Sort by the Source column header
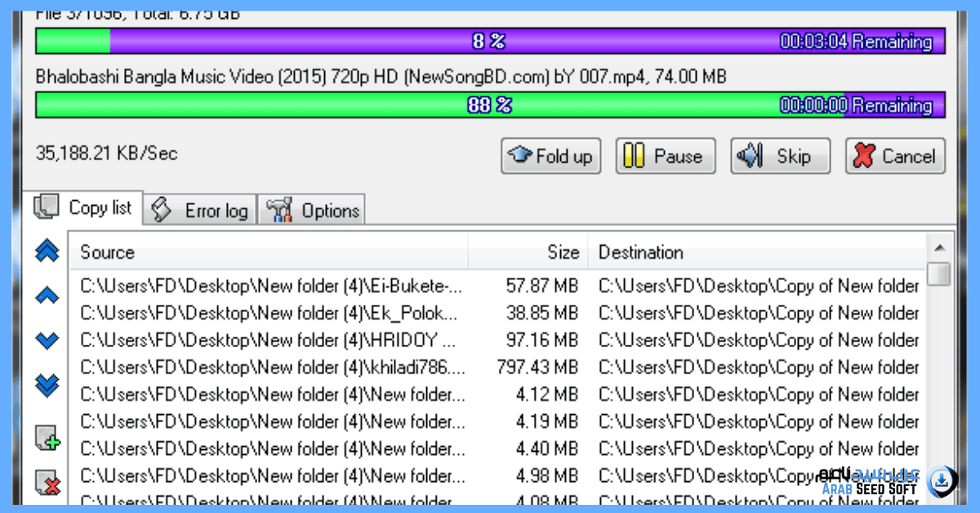Screen dimensions: 980x513 point(269,252)
